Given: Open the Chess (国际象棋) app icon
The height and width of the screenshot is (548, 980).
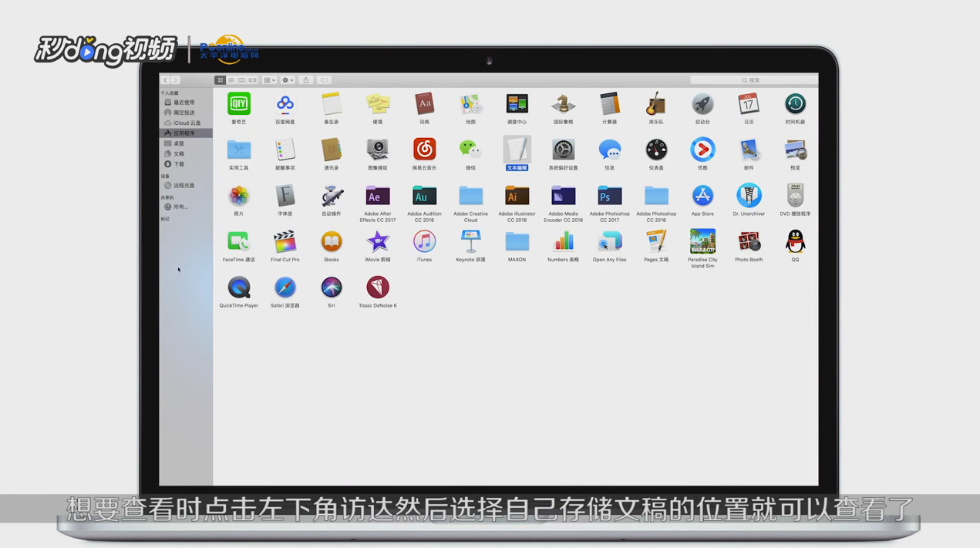Looking at the screenshot, I should (x=563, y=104).
